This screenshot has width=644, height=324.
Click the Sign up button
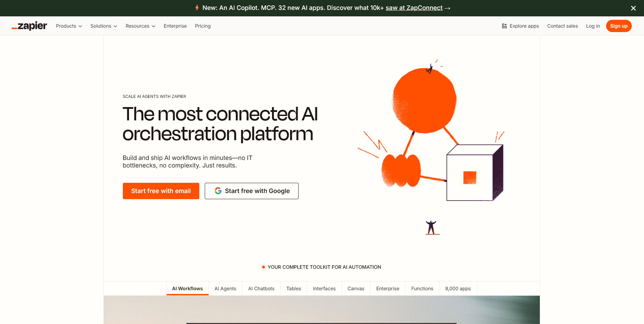pos(619,26)
